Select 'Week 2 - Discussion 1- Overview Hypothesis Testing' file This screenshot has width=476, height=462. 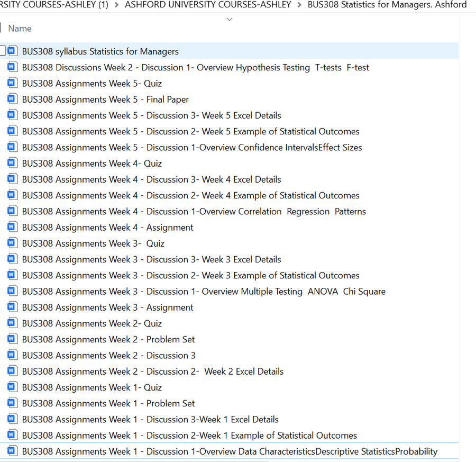click(196, 67)
